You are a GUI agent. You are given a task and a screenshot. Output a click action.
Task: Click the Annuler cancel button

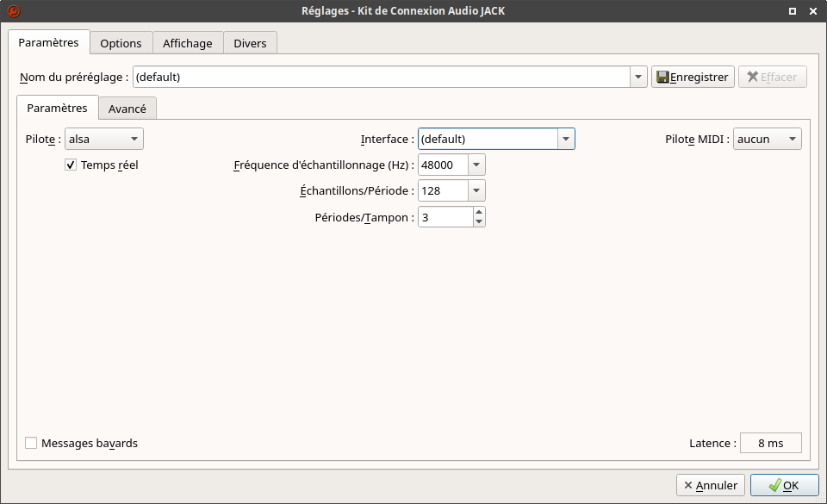(711, 485)
